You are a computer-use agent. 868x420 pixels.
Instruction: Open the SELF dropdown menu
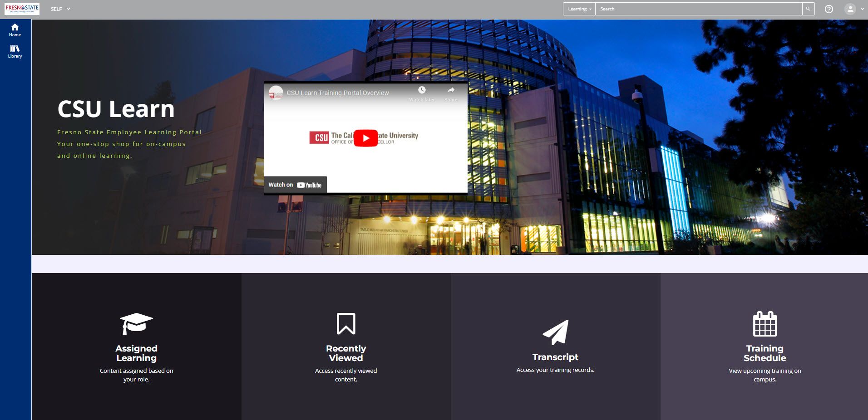(x=60, y=9)
